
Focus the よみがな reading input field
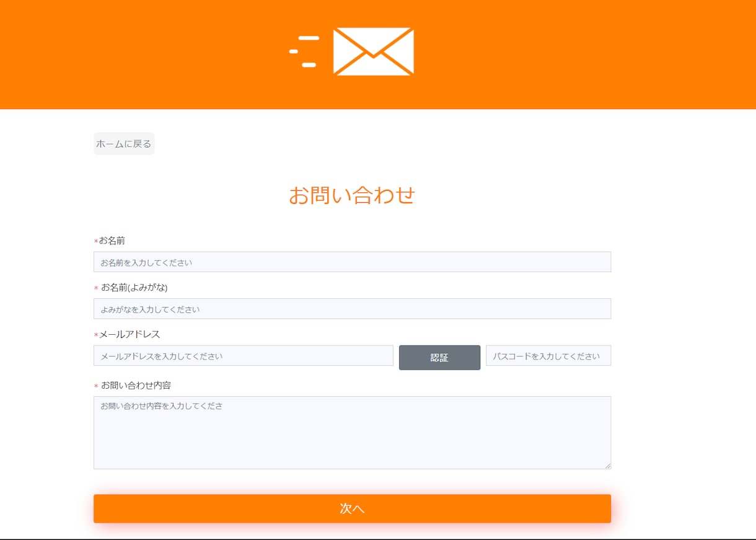[352, 309]
